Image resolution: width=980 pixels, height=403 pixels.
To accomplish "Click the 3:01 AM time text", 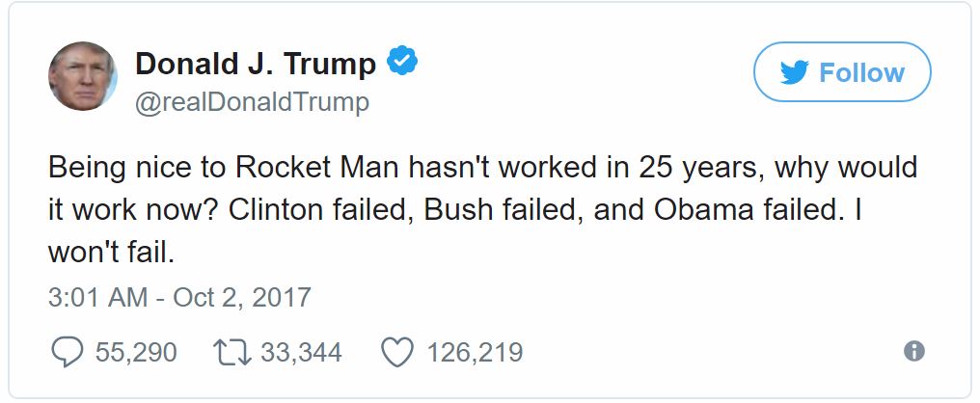I will point(96,296).
